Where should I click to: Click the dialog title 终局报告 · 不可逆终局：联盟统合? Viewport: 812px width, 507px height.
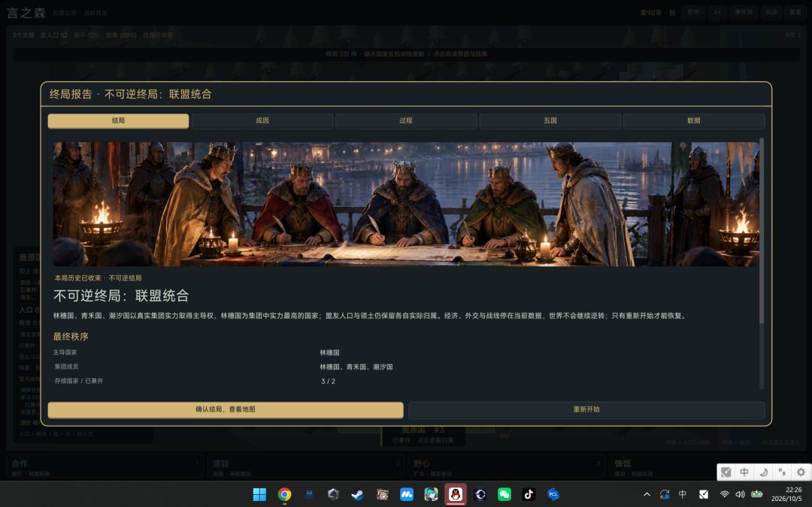coord(131,94)
